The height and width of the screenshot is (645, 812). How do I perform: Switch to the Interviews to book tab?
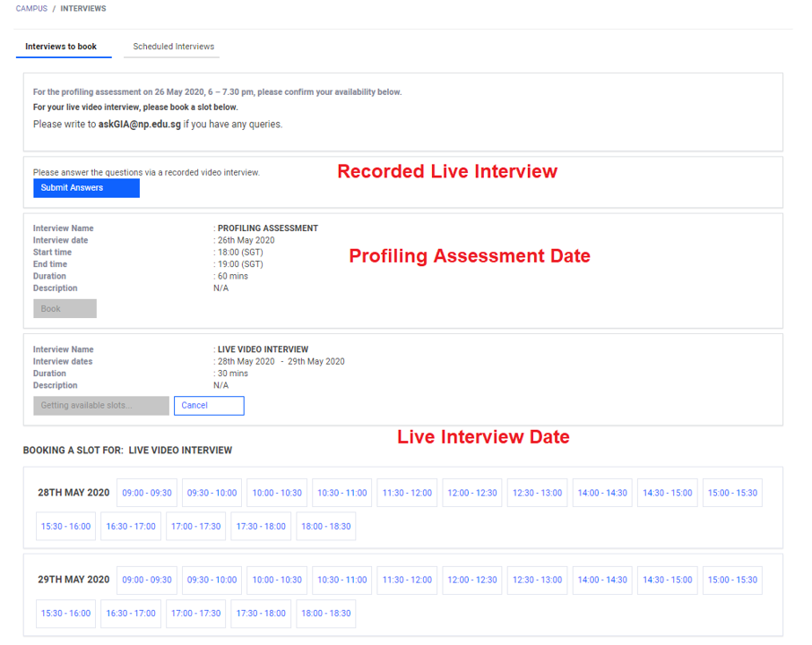pyautogui.click(x=64, y=47)
